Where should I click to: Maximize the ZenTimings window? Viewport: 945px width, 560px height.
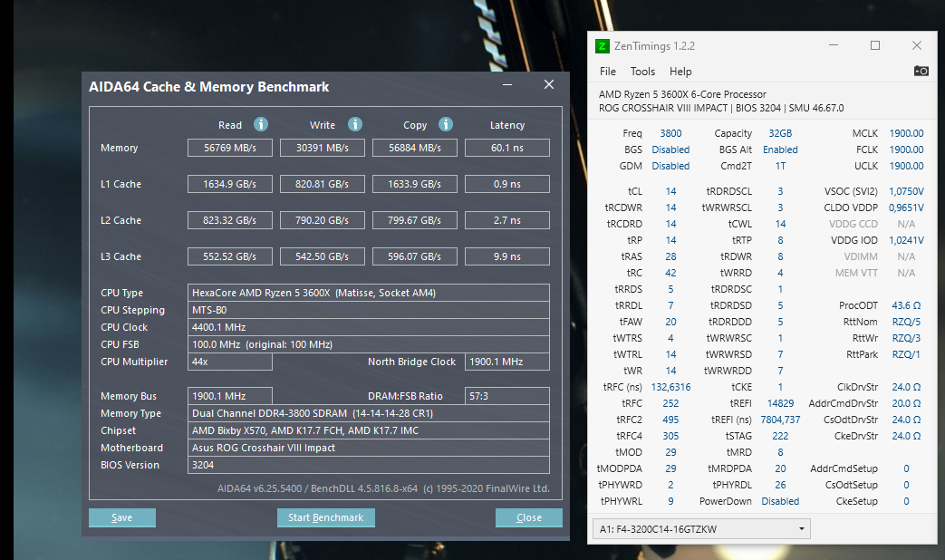click(875, 45)
